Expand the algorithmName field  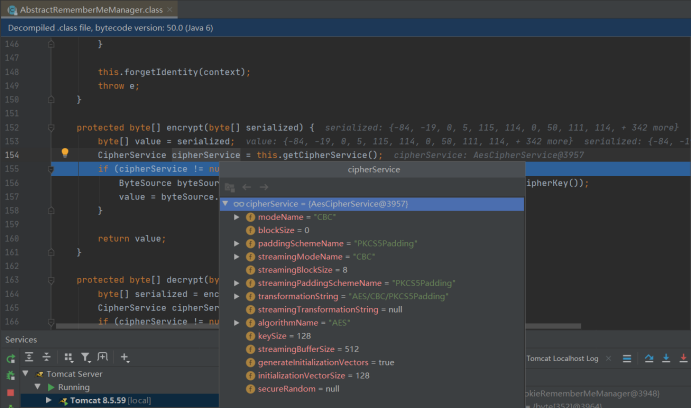(237, 323)
